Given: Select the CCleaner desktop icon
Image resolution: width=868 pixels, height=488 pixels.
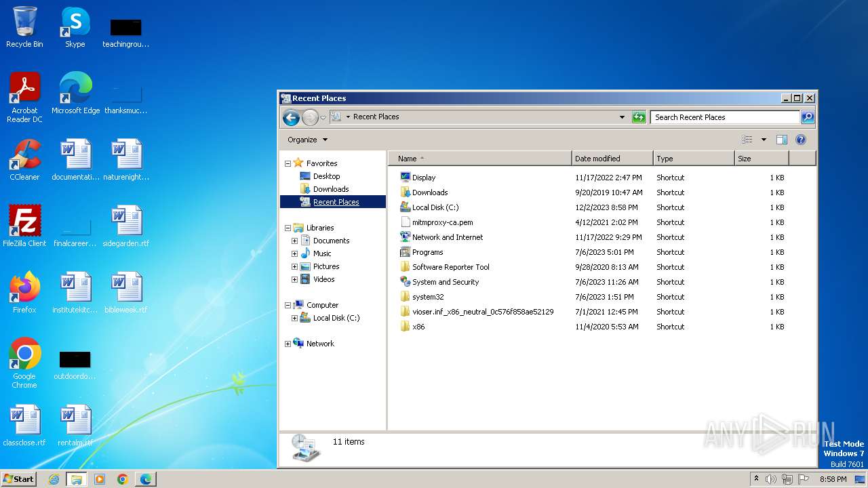Looking at the screenshot, I should click(24, 160).
